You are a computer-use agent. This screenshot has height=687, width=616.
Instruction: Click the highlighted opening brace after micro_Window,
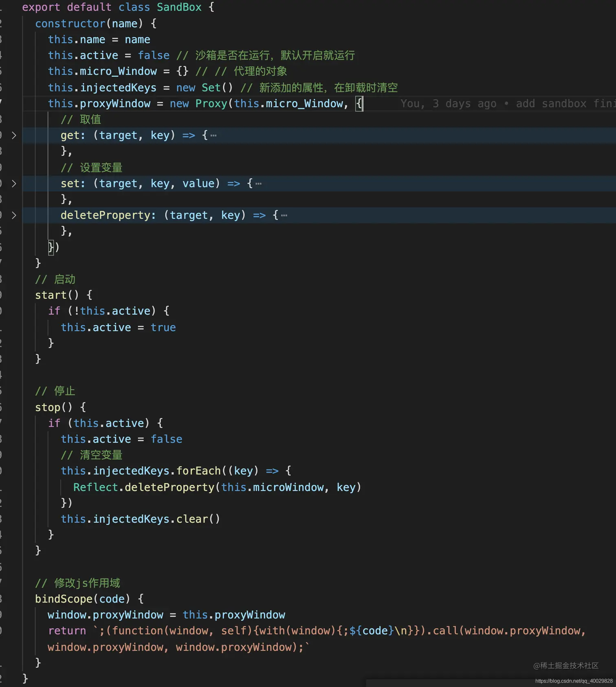[359, 103]
